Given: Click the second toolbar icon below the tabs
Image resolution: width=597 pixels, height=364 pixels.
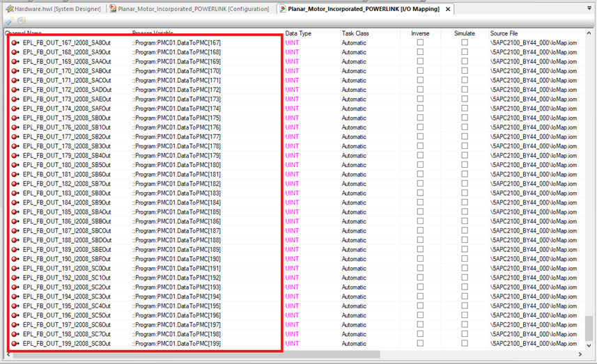Looking at the screenshot, I should click(x=21, y=21).
